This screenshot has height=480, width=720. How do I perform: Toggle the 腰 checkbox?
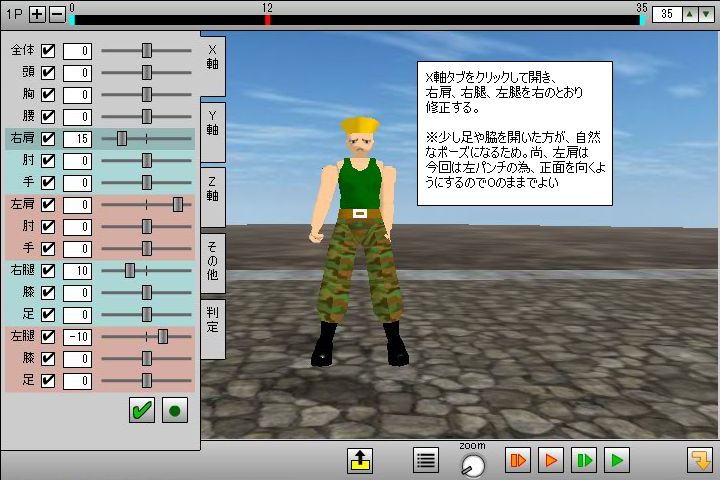(x=48, y=117)
